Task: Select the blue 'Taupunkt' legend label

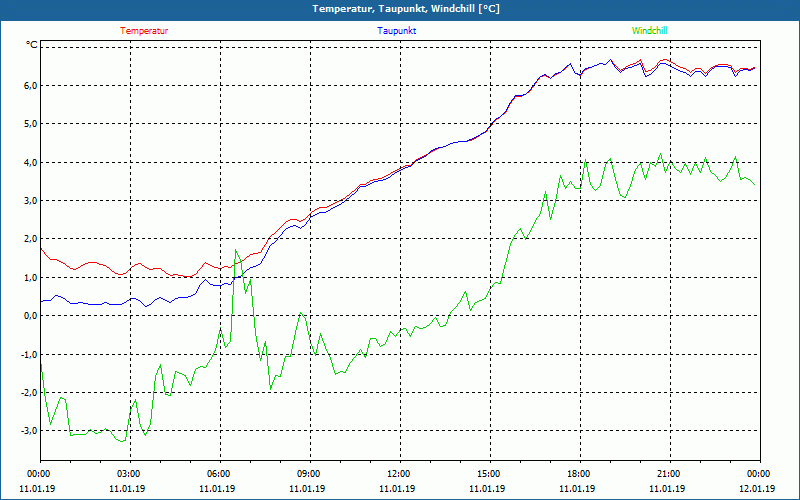Action: (x=396, y=31)
